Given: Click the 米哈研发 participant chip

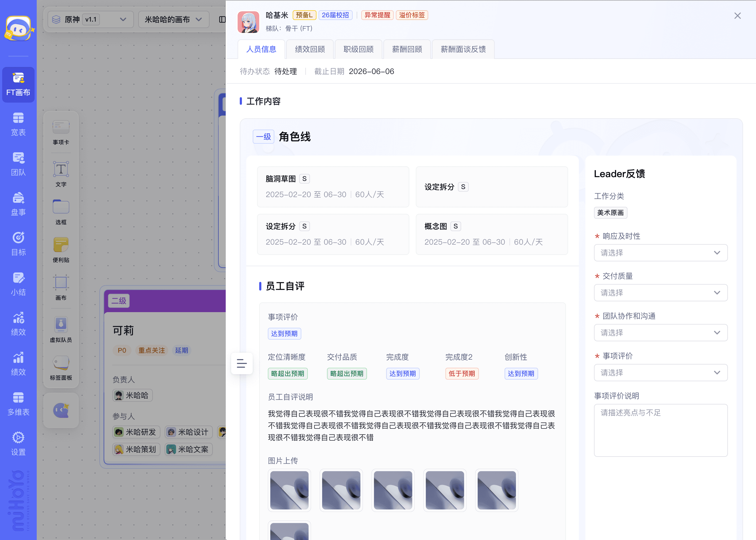Looking at the screenshot, I should click(136, 432).
